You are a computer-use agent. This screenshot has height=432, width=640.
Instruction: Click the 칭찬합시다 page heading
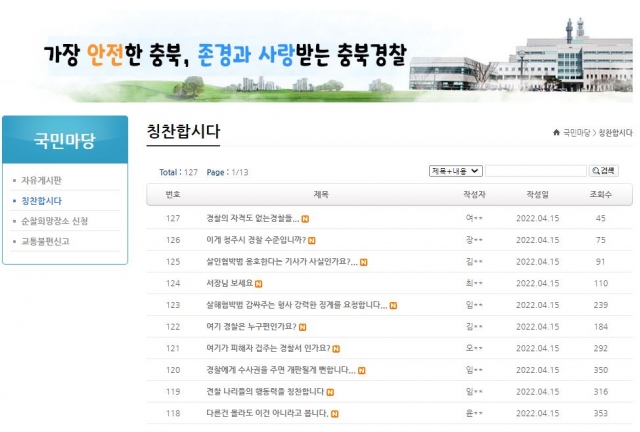pyautogui.click(x=183, y=131)
